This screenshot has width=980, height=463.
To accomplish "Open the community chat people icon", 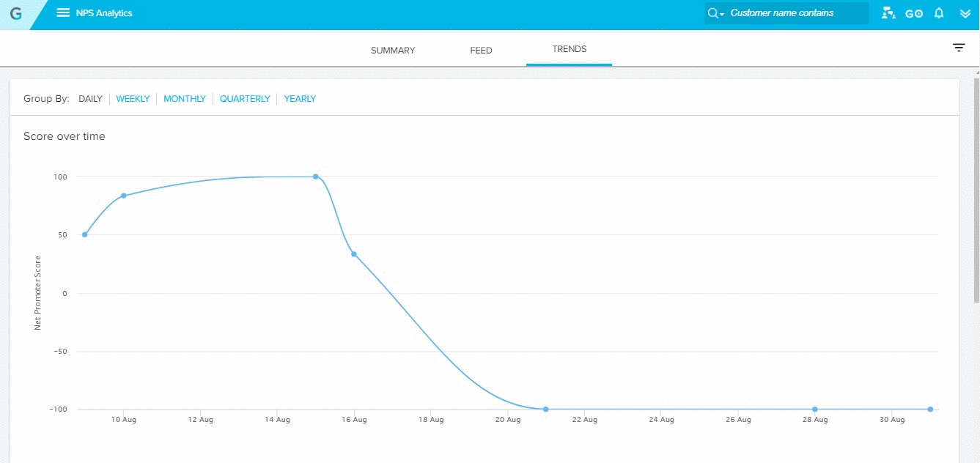I will 888,13.
